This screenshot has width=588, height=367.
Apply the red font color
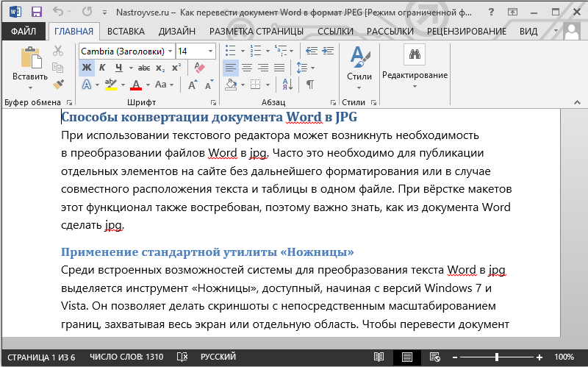coord(136,85)
